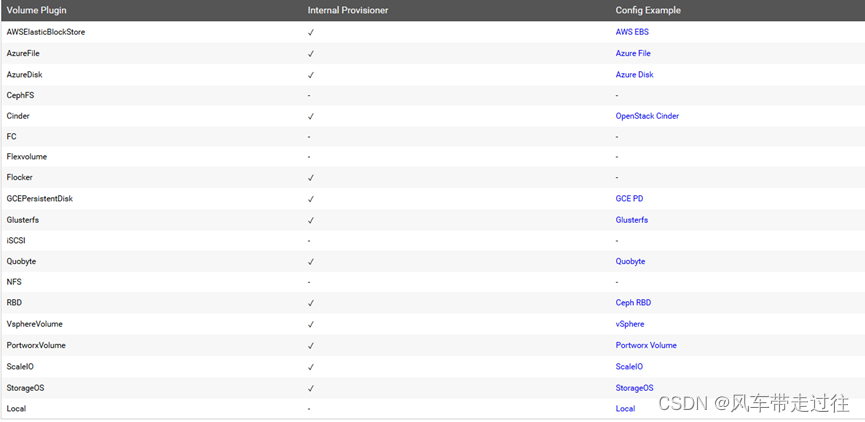The width and height of the screenshot is (865, 422).
Task: Open the AWS EBS config example link
Action: pos(632,32)
